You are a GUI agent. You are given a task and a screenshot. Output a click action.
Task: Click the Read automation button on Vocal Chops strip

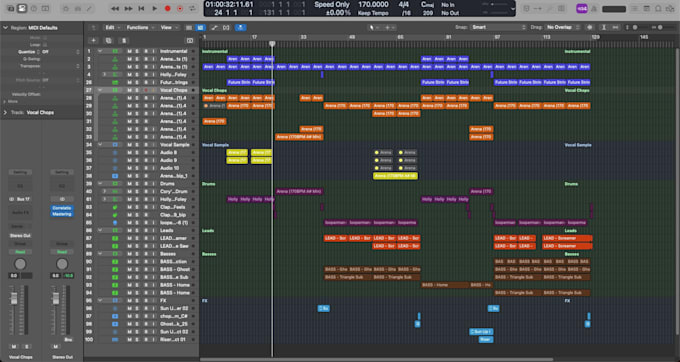tap(20, 252)
